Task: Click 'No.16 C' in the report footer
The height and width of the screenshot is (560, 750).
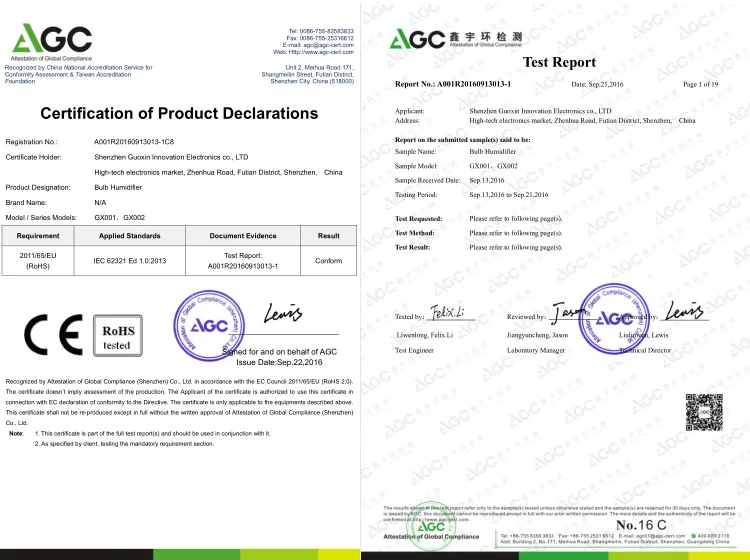Action: coord(641,525)
